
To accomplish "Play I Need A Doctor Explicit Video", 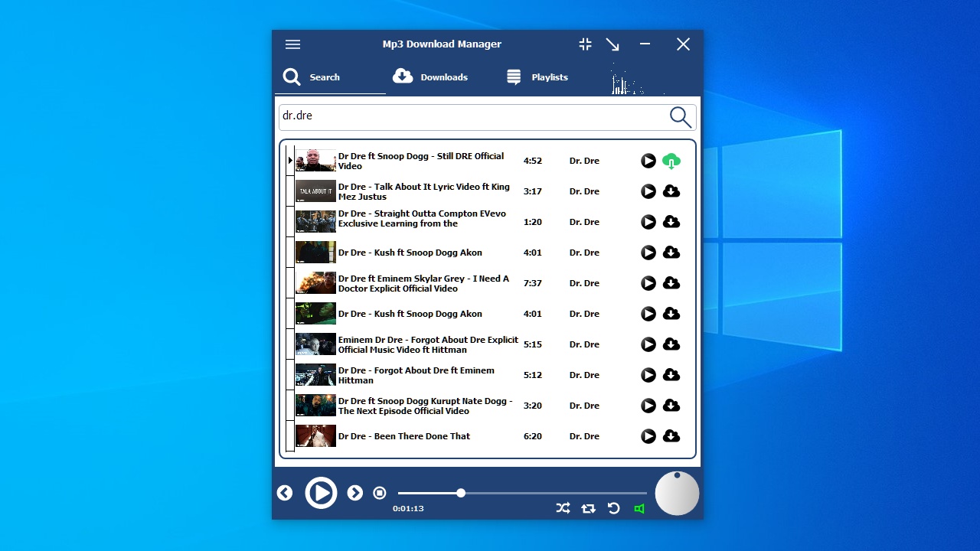I will click(x=648, y=283).
